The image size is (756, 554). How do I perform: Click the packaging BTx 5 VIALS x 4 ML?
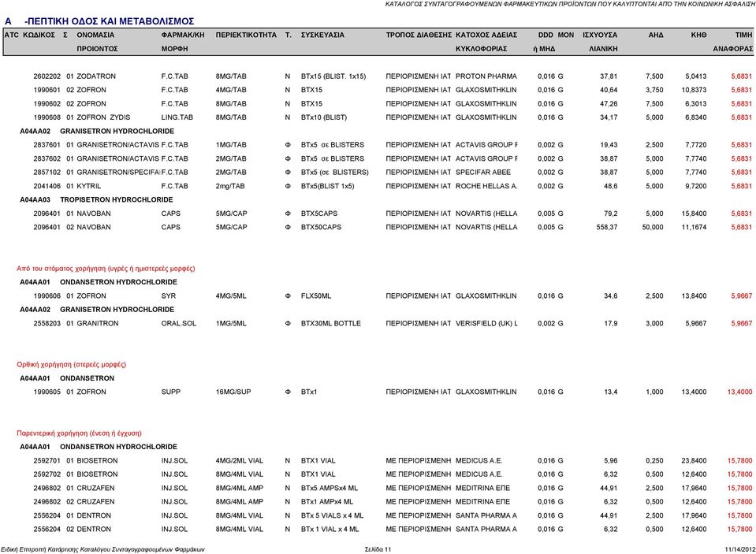[x=332, y=515]
